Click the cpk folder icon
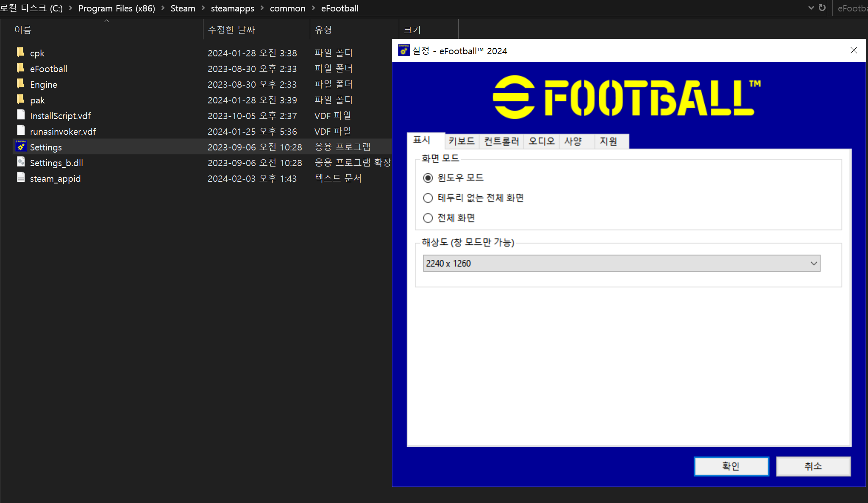The height and width of the screenshot is (503, 868). click(20, 53)
